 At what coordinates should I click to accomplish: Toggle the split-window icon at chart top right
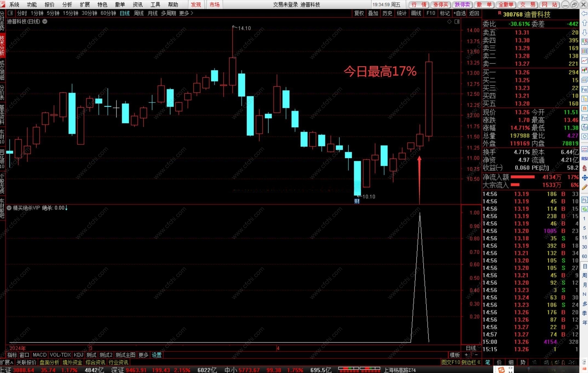point(457,22)
